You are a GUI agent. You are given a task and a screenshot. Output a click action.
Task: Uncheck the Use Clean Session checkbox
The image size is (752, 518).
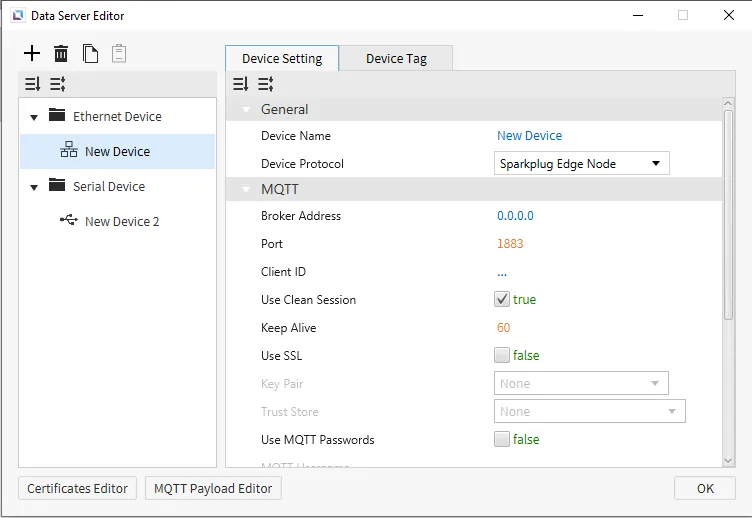tap(502, 299)
